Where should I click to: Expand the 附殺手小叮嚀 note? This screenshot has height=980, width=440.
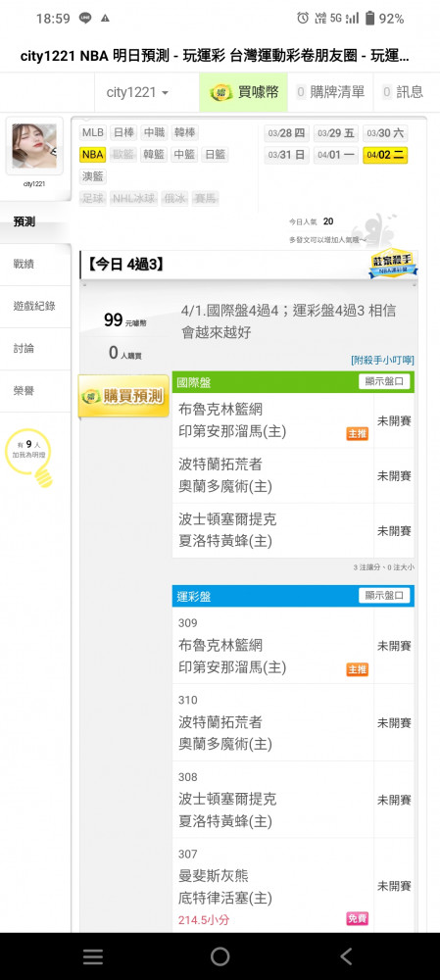point(382,360)
